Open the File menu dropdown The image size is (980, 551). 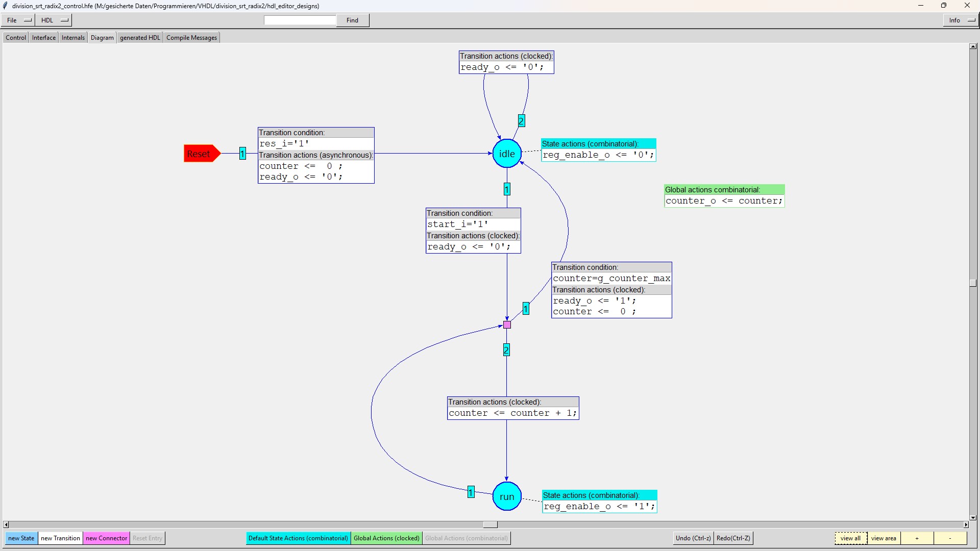click(x=19, y=20)
